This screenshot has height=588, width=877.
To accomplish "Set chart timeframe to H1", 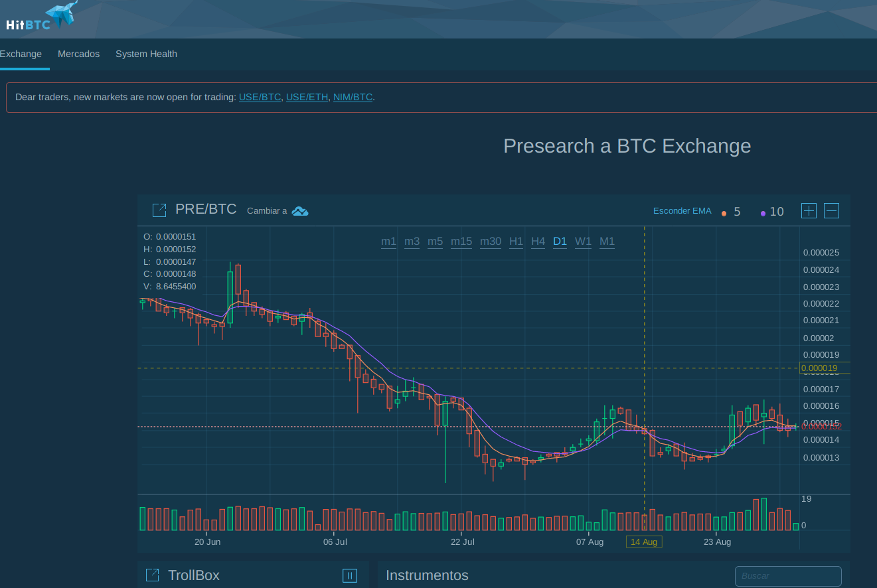I will point(516,242).
